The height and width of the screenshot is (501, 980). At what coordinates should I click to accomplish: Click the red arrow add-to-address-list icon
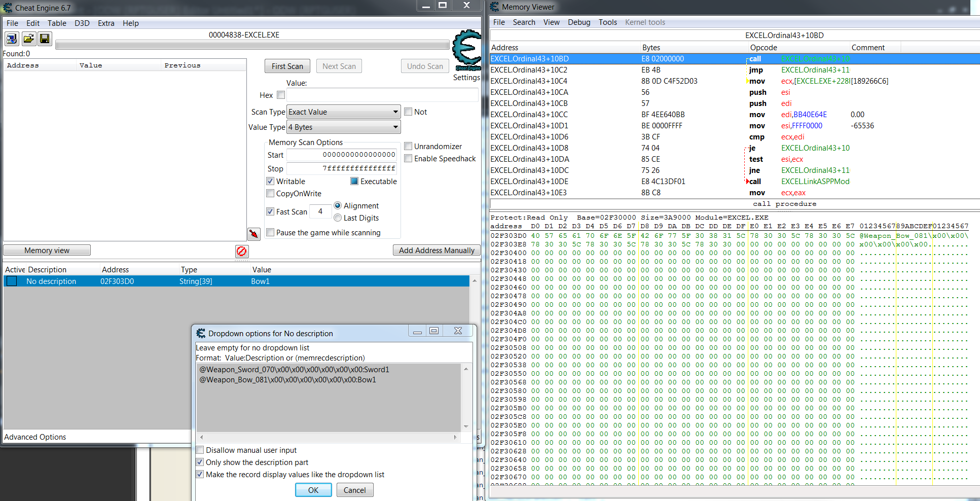254,234
